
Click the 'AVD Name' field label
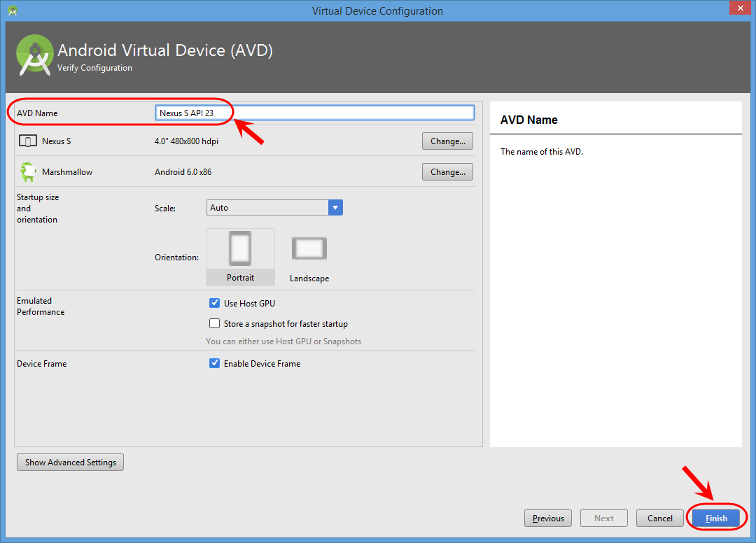37,113
